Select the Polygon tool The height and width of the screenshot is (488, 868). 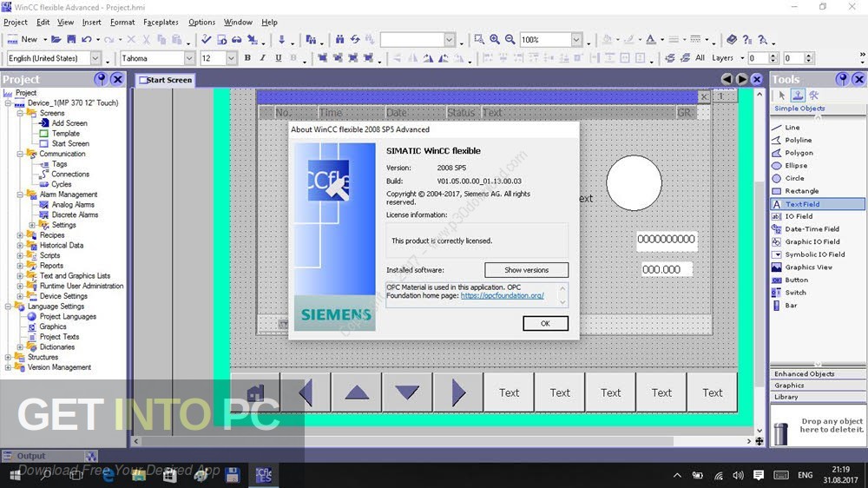point(799,153)
